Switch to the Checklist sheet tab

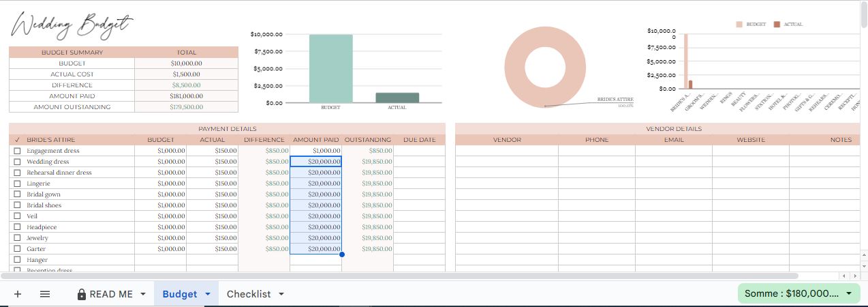pos(248,294)
